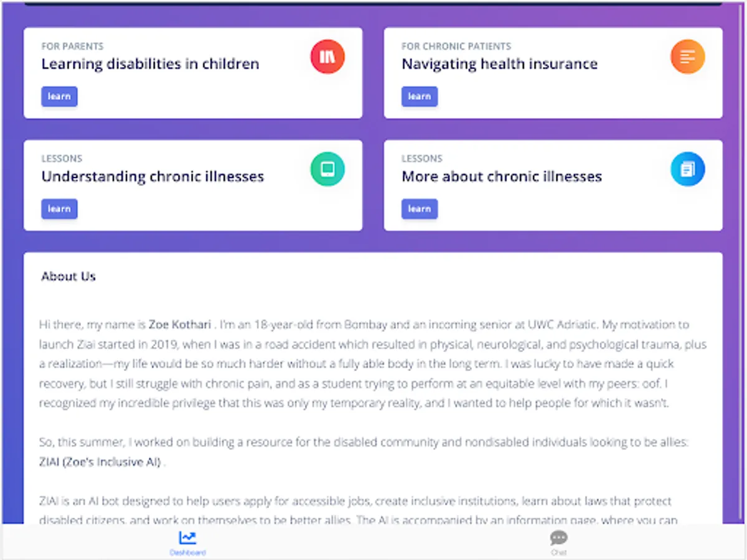The image size is (747, 560).
Task: Click the paragraph starting 'ZIAI is an AI bot'
Action: click(355, 502)
